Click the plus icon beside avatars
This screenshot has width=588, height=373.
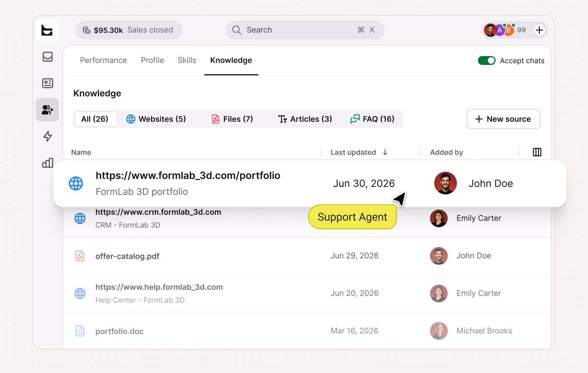point(539,30)
